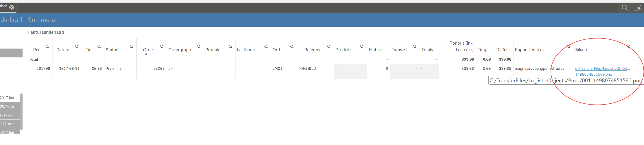
Task: Open the C:/TransferFiles/LogisticObject attachment link
Action: tap(602, 71)
